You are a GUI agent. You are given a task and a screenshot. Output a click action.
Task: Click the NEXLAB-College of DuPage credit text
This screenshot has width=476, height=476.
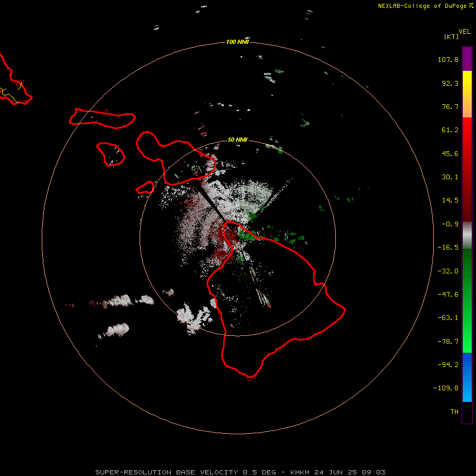pos(426,6)
